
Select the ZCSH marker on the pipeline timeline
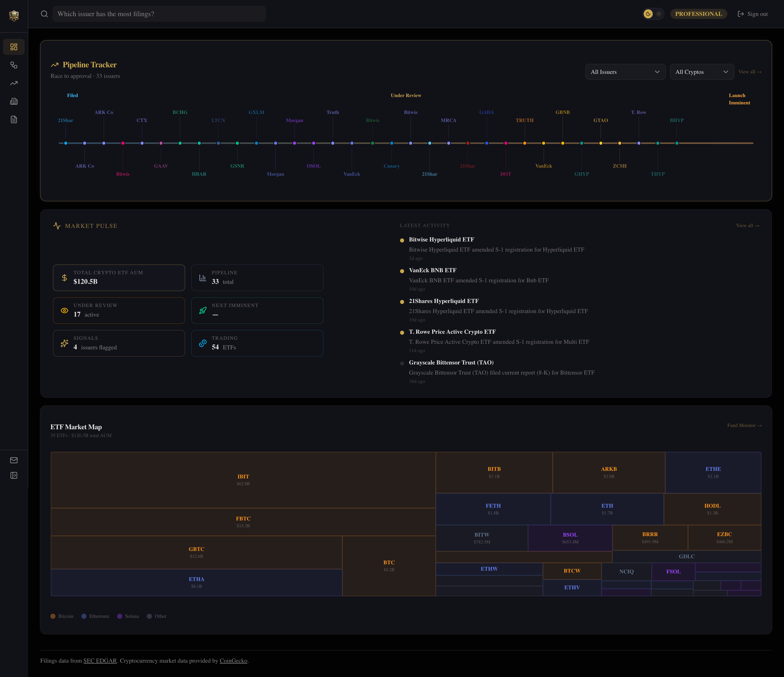coord(620,143)
